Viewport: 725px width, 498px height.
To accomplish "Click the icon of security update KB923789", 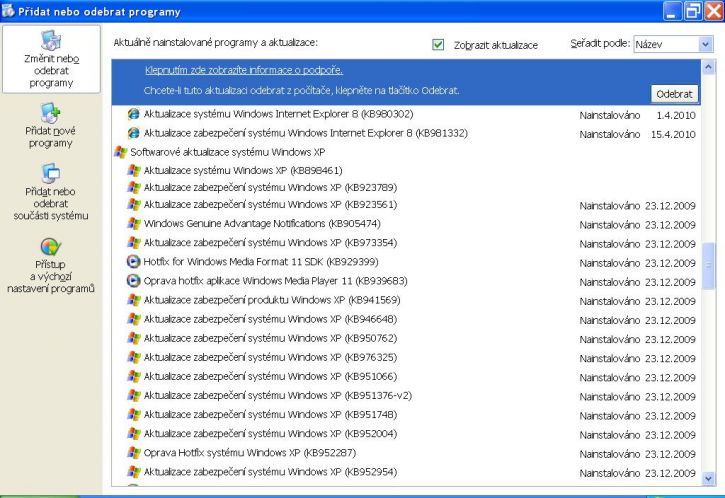I will pos(134,187).
